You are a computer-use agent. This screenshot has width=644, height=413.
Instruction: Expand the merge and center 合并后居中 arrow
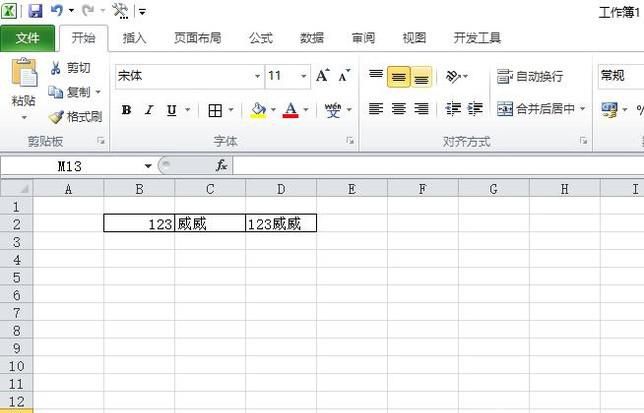pyautogui.click(x=582, y=109)
